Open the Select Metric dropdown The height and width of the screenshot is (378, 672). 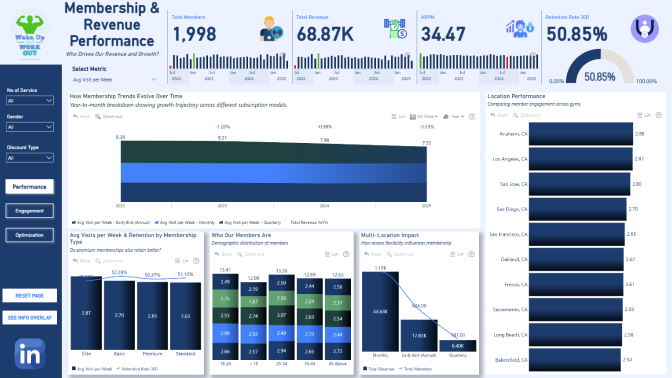114,80
